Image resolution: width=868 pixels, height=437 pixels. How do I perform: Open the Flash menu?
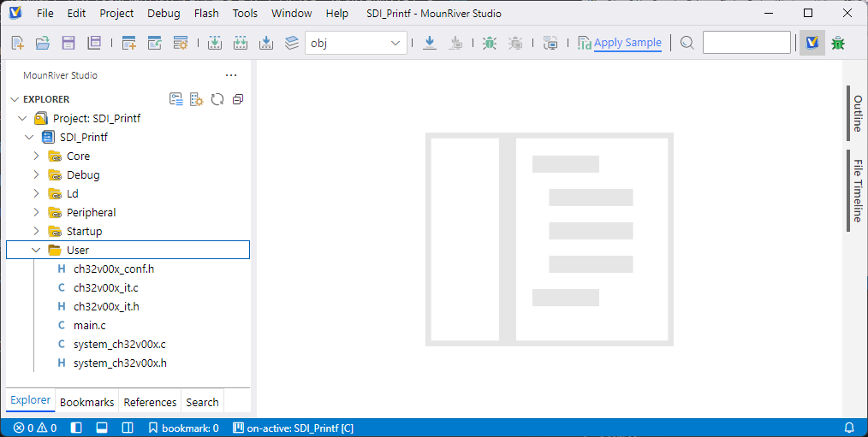point(206,14)
